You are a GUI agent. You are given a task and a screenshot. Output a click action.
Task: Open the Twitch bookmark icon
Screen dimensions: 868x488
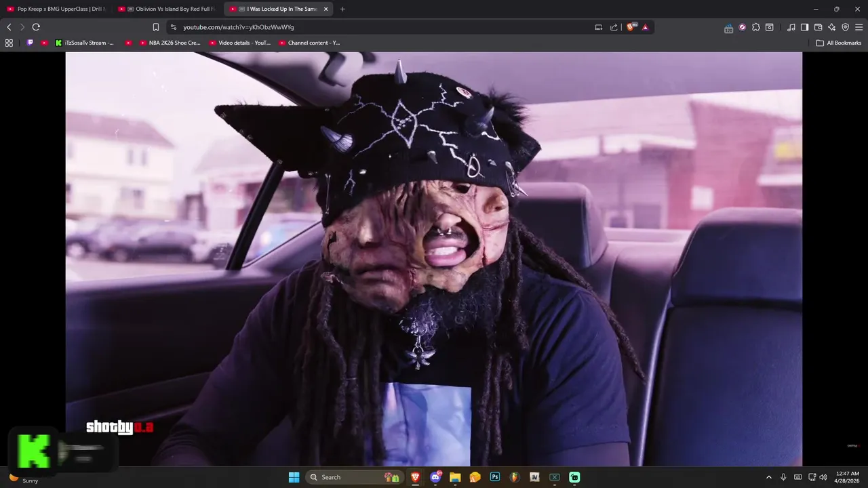30,43
